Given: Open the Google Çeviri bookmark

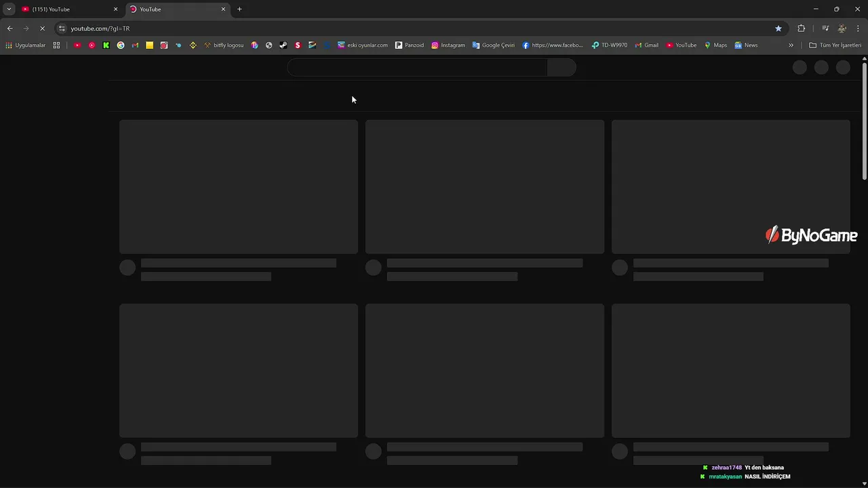Looking at the screenshot, I should click(x=494, y=45).
